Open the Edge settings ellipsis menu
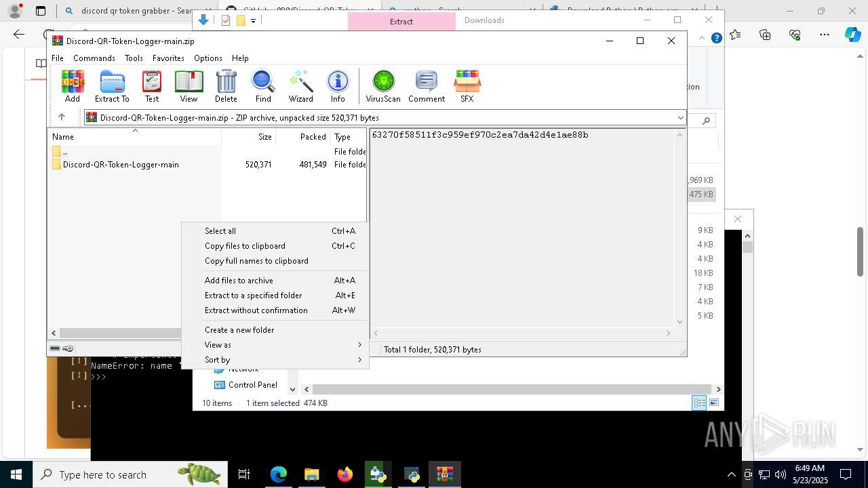Image resolution: width=868 pixels, height=488 pixels. pos(825,35)
